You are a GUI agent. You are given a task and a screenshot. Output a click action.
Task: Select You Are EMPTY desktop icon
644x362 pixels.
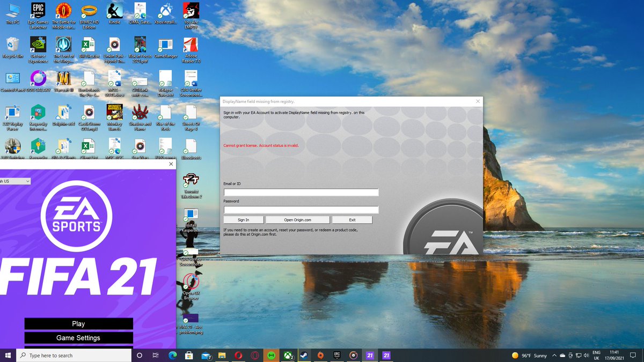191,16
